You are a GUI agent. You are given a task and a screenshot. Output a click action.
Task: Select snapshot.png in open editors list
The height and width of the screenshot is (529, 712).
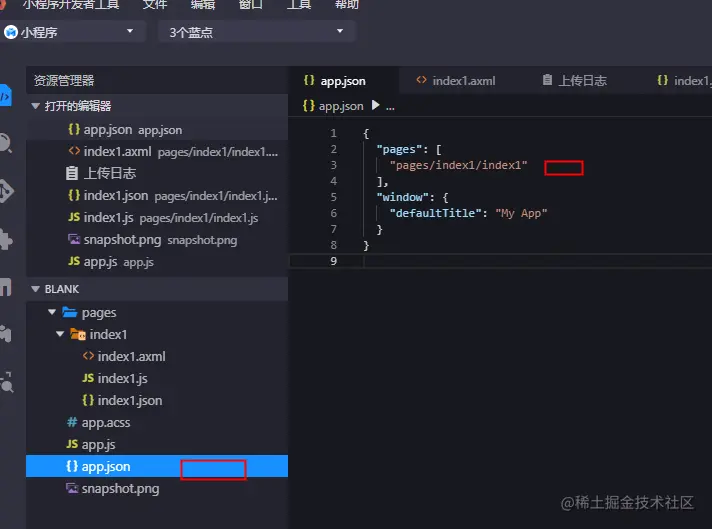pos(157,240)
